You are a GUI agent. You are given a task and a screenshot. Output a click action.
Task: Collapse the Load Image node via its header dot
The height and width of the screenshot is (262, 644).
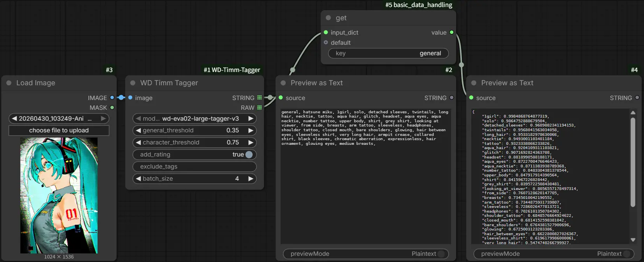pos(9,83)
